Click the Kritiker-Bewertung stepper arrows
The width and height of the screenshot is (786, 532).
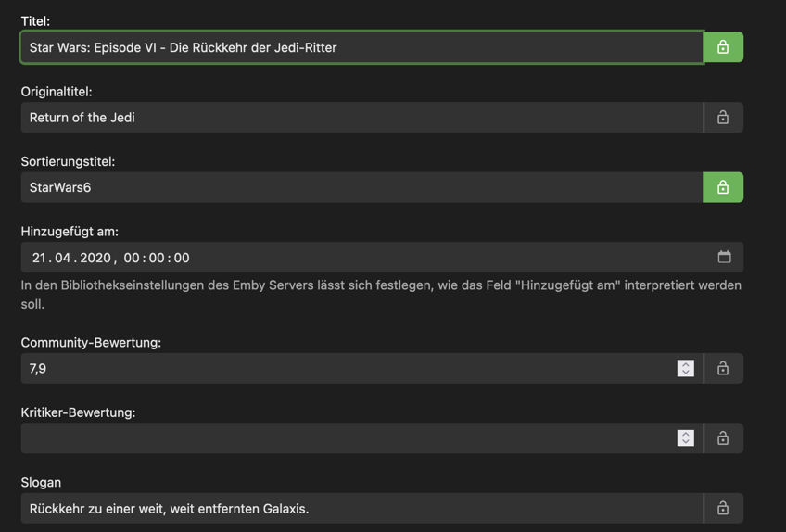(686, 438)
